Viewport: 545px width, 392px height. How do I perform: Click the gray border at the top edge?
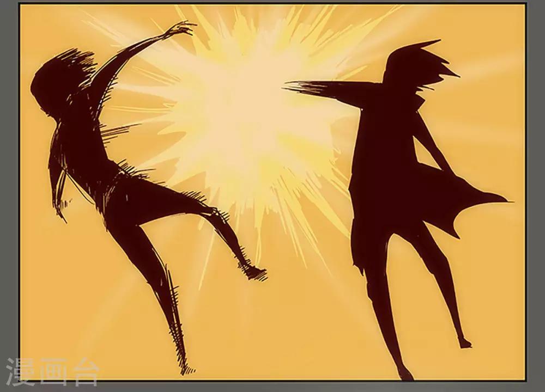[272, 2]
